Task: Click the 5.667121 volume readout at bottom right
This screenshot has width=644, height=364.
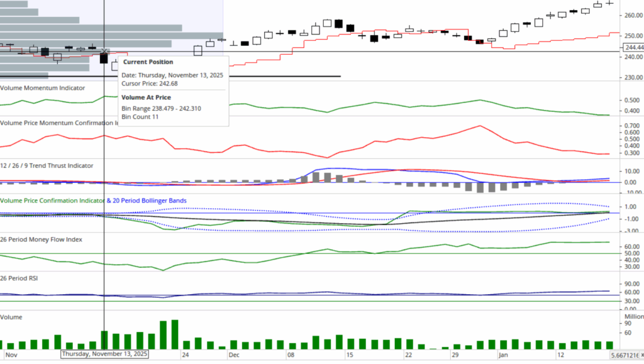Action: [x=626, y=356]
